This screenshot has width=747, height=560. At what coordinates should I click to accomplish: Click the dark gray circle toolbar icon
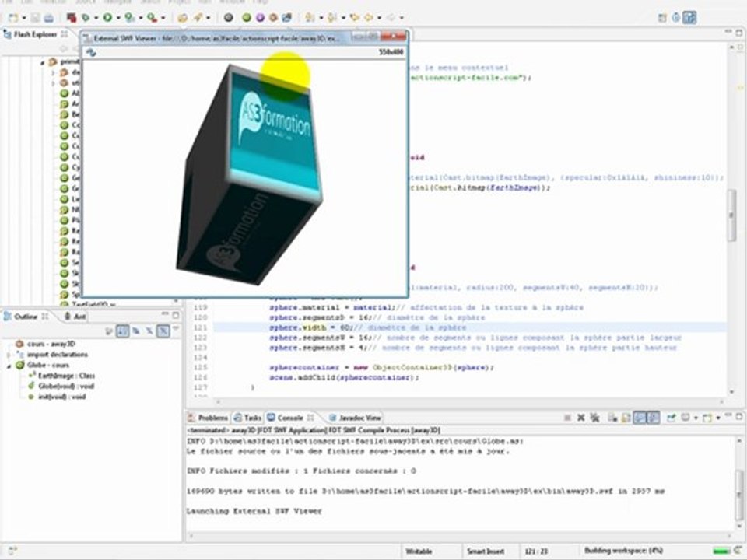coord(229,18)
